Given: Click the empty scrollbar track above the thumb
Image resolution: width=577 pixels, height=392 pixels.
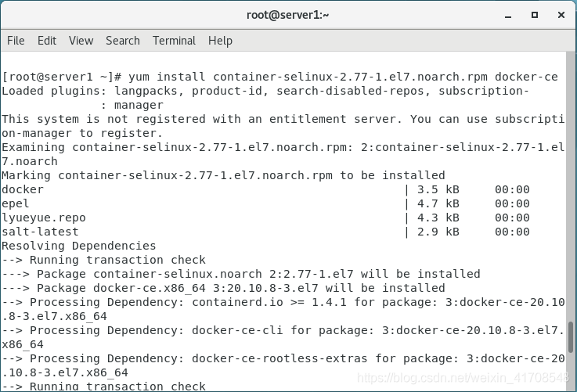Looking at the screenshot, I should [x=571, y=186].
